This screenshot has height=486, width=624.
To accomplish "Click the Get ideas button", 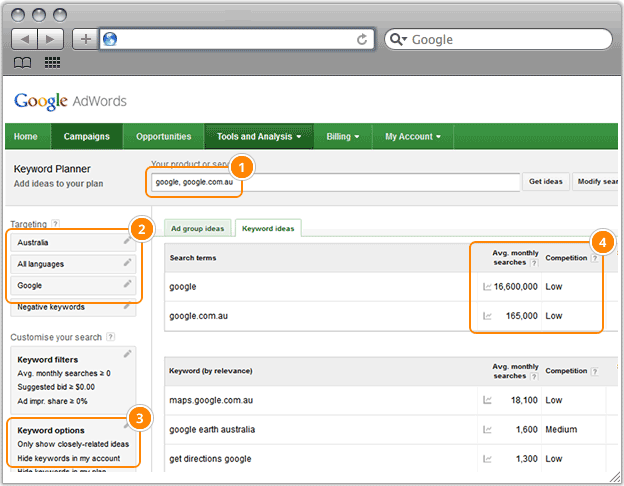I will point(546,182).
